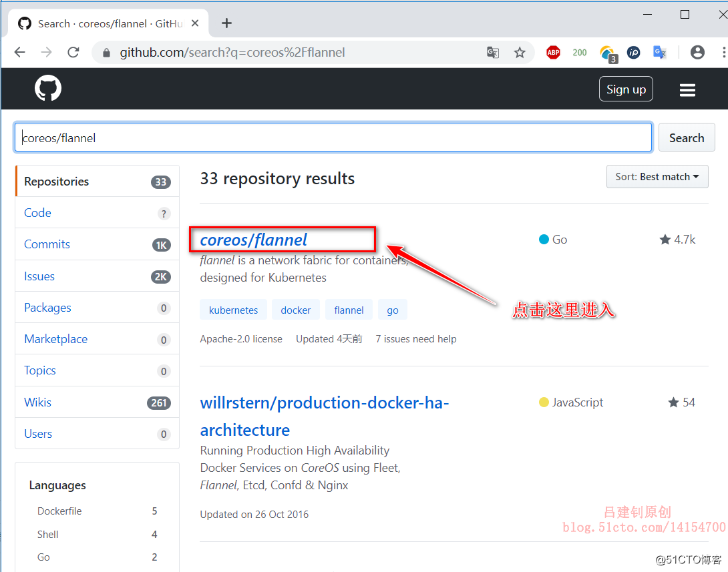Viewport: 728px width, 572px height.
Task: Open extension icon with badge 3
Action: pyautogui.click(x=608, y=53)
